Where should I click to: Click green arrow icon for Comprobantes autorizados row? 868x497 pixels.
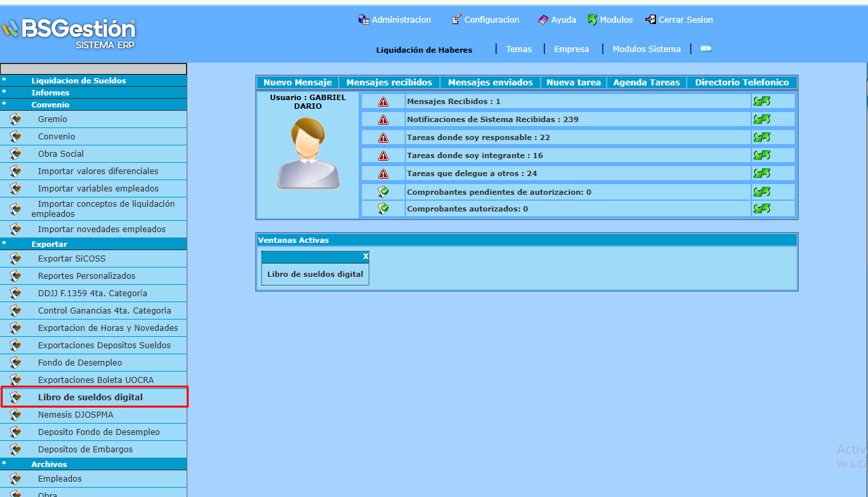click(x=761, y=209)
